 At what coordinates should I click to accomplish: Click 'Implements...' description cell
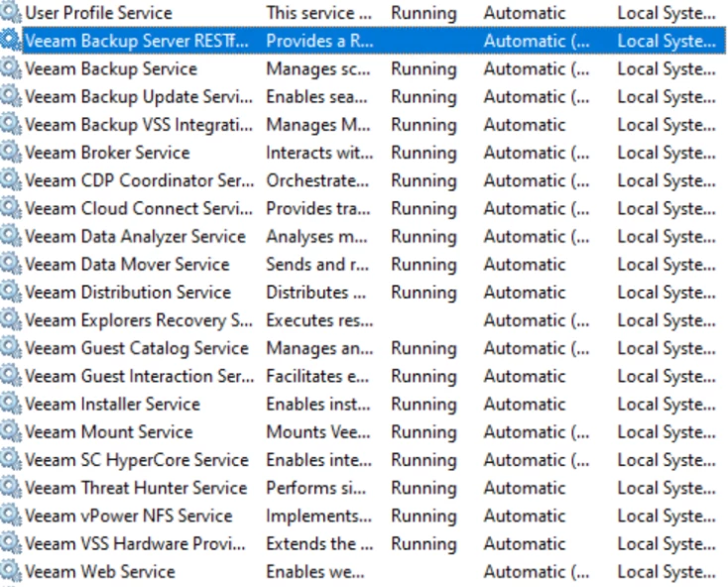click(x=319, y=516)
